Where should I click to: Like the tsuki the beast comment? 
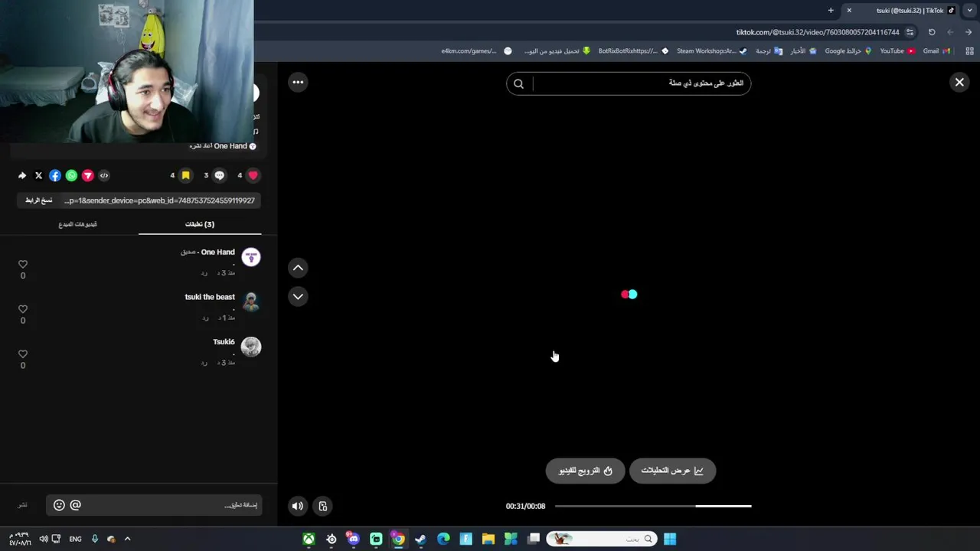pos(23,309)
